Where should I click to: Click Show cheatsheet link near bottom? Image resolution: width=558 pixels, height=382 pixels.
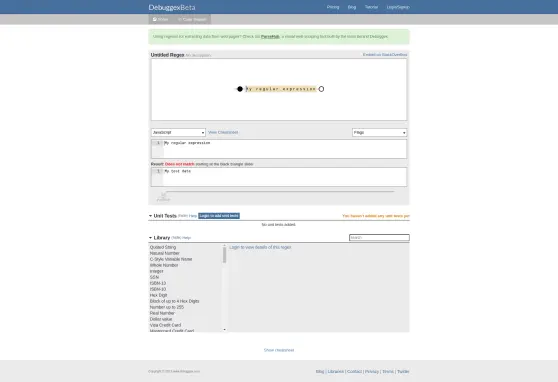(x=279, y=350)
